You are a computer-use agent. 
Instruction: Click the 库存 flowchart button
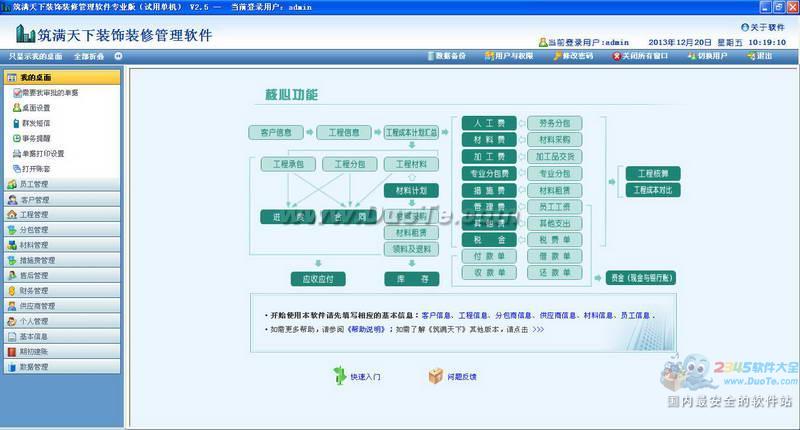(x=411, y=279)
